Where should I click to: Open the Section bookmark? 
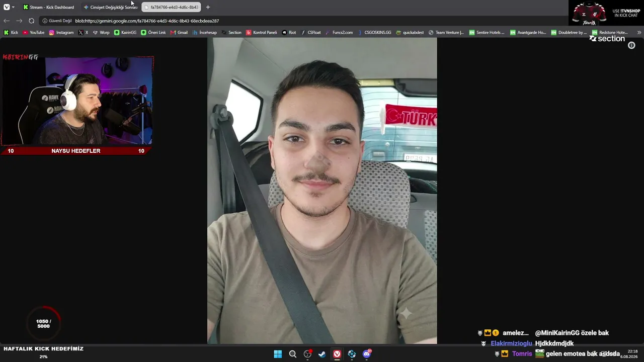click(x=231, y=32)
